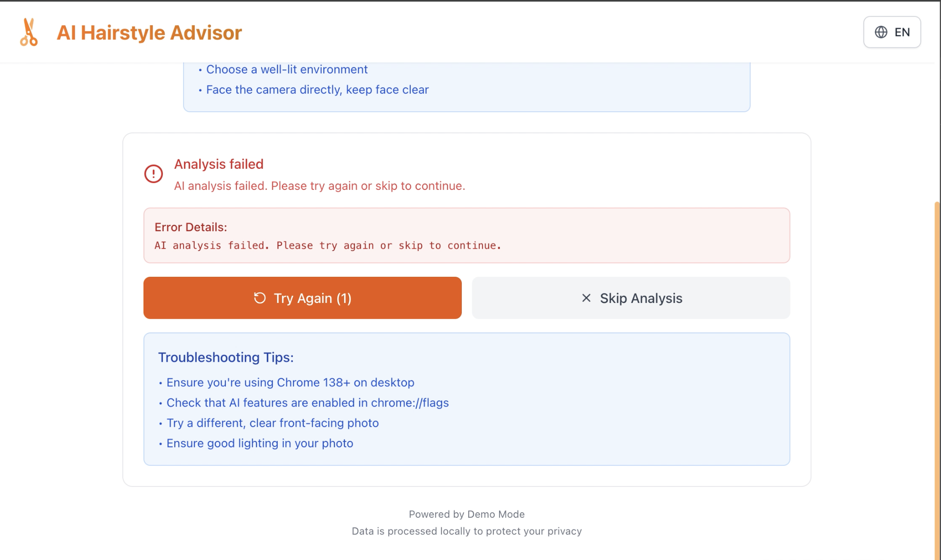Click the Error Details message text
Image resolution: width=941 pixels, height=560 pixels.
pos(327,246)
